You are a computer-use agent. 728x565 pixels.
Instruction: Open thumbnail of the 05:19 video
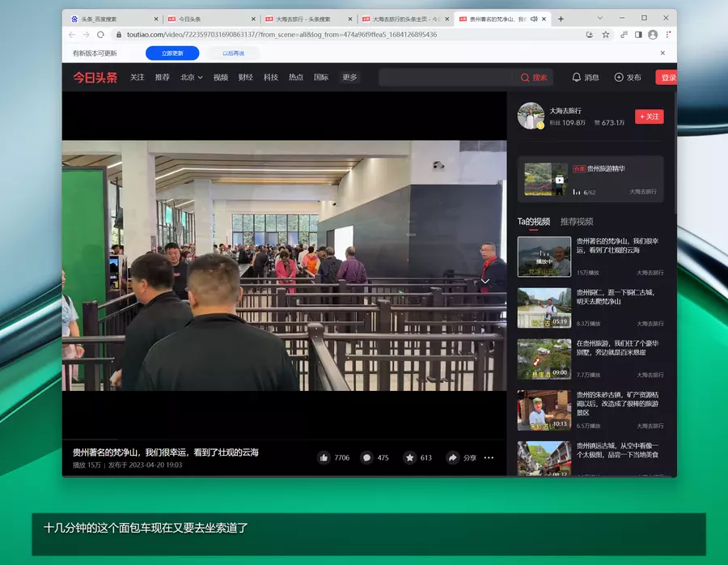[544, 308]
